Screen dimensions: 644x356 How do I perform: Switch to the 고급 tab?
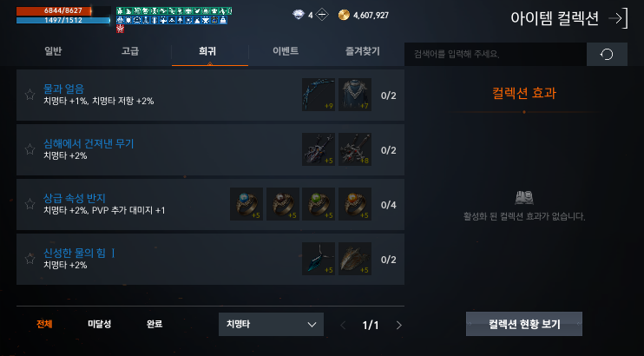130,51
